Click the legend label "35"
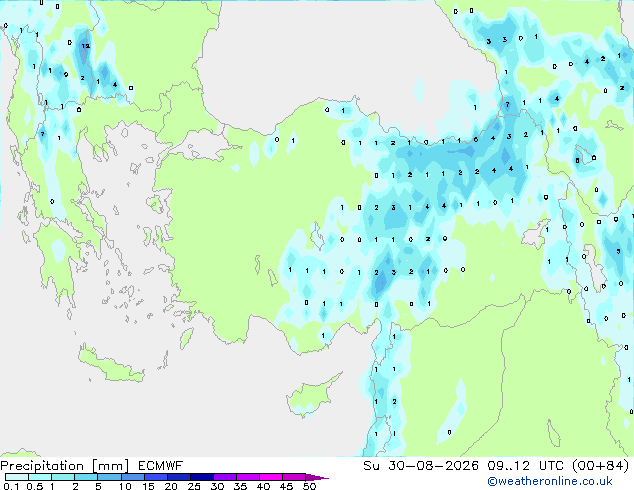634x490 pixels. 240,486
